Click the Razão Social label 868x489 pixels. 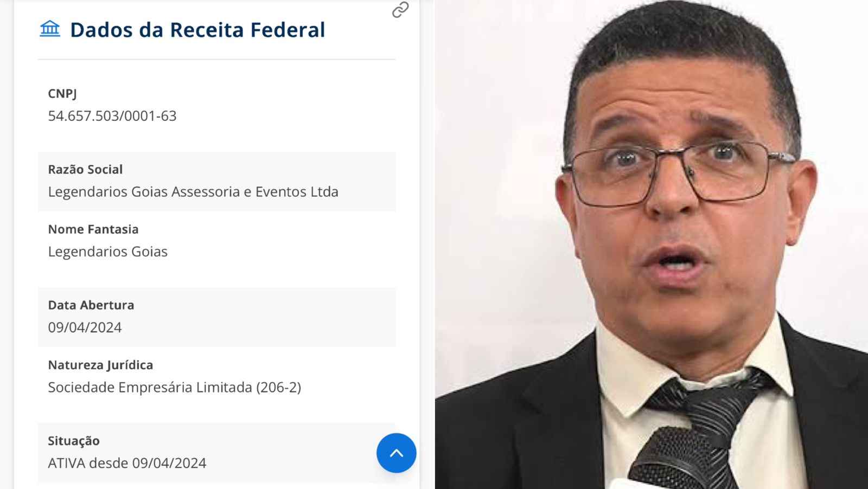coord(85,170)
